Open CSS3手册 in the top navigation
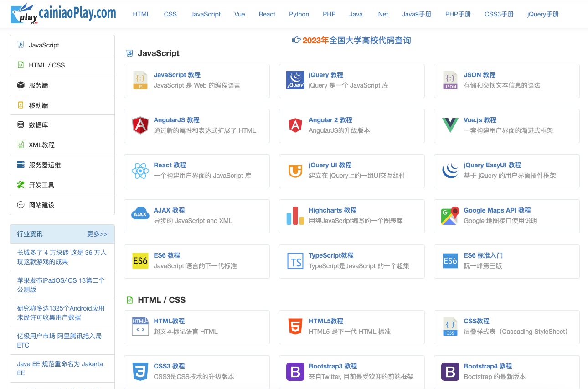Viewport: 588px width, 389px height. (x=499, y=14)
